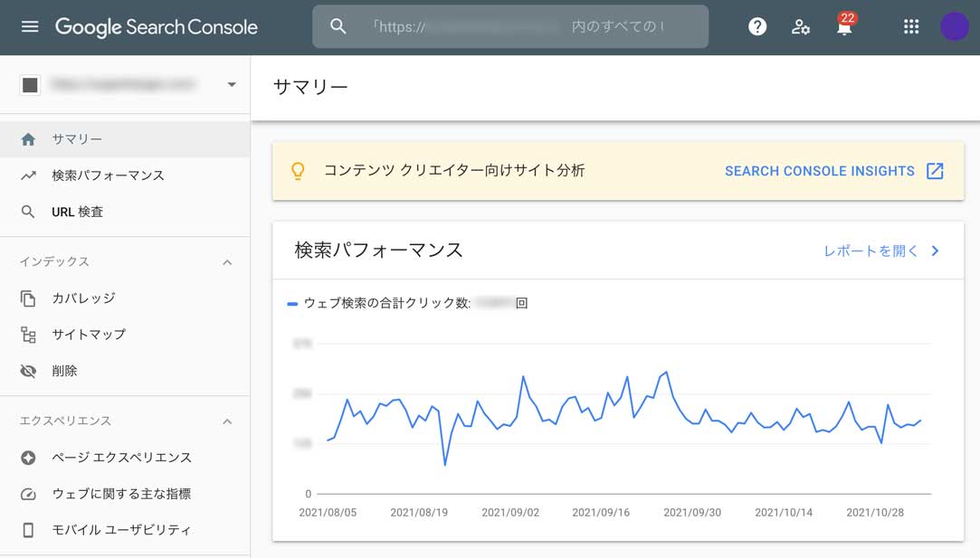This screenshot has height=558, width=980.
Task: Click the search magnifier icon in URL bar
Action: point(338,26)
